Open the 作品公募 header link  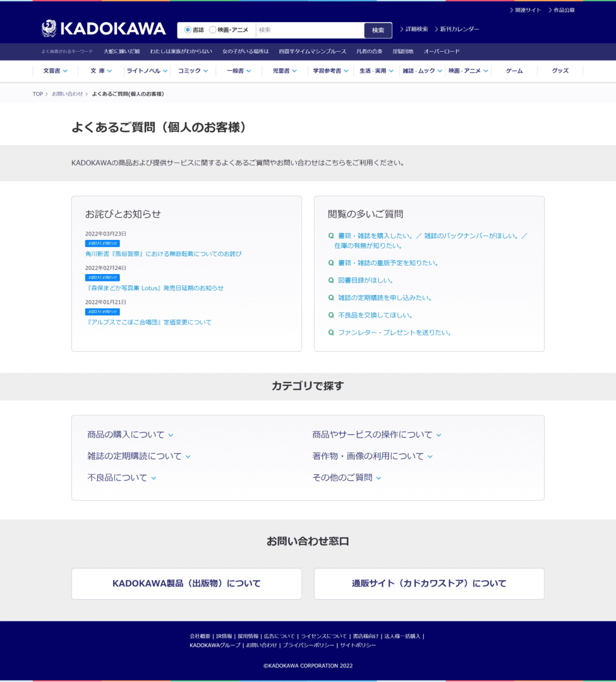[561, 10]
